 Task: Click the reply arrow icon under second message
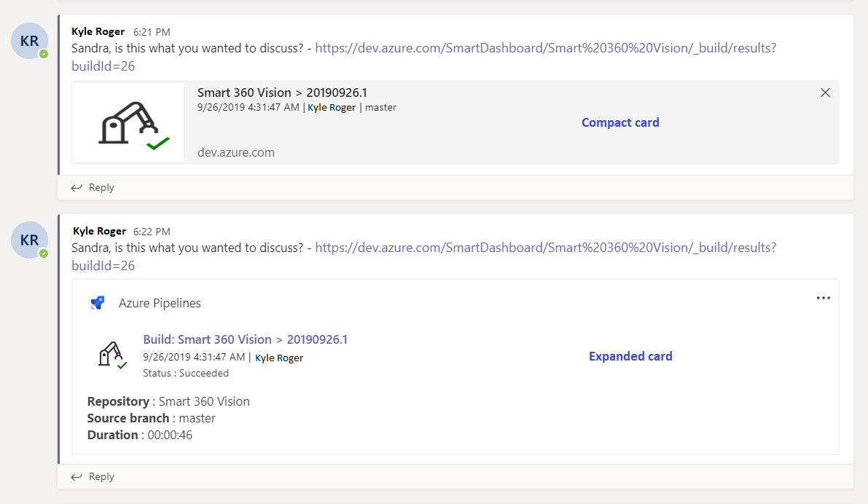click(77, 477)
